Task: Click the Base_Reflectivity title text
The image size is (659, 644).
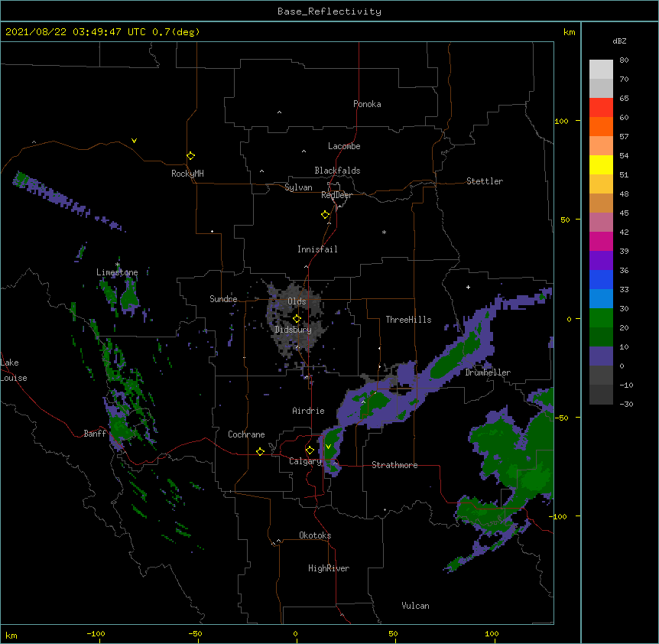Action: pos(329,11)
